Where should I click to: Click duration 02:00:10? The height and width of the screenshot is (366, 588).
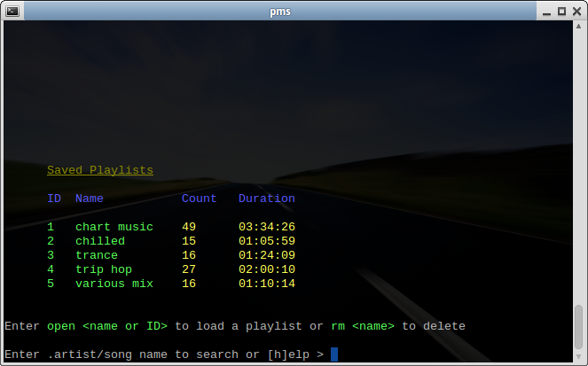(x=267, y=269)
